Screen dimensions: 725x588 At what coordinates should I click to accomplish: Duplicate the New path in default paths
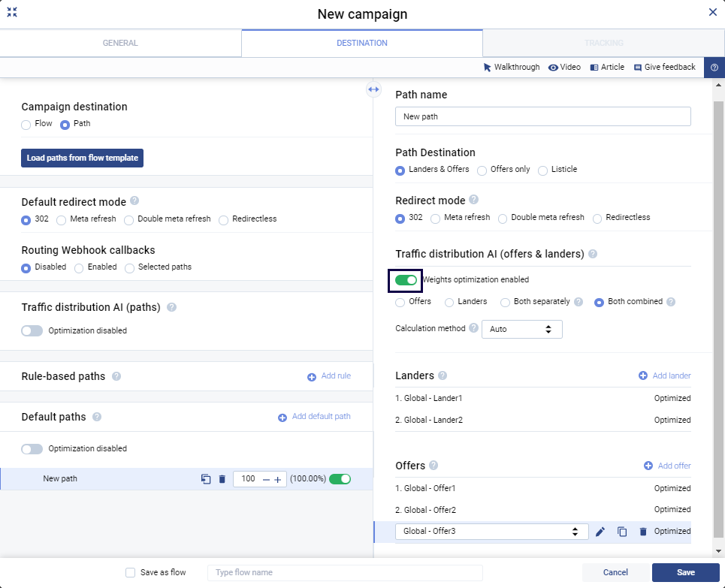206,479
